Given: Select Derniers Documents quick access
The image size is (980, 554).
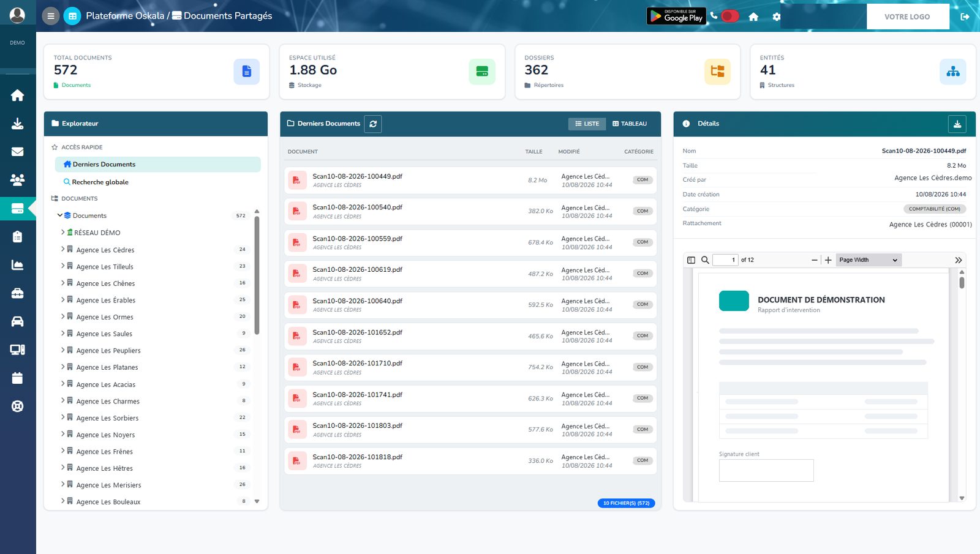Looking at the screenshot, I should (158, 164).
